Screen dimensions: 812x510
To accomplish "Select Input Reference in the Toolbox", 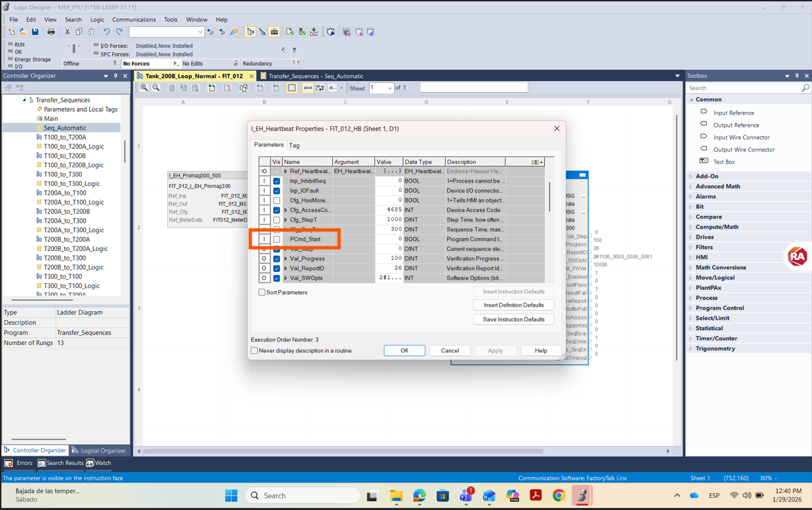I will click(x=733, y=113).
